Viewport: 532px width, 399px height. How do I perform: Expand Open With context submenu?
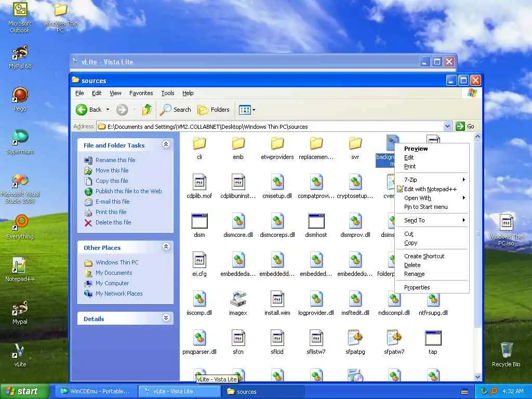tap(432, 198)
